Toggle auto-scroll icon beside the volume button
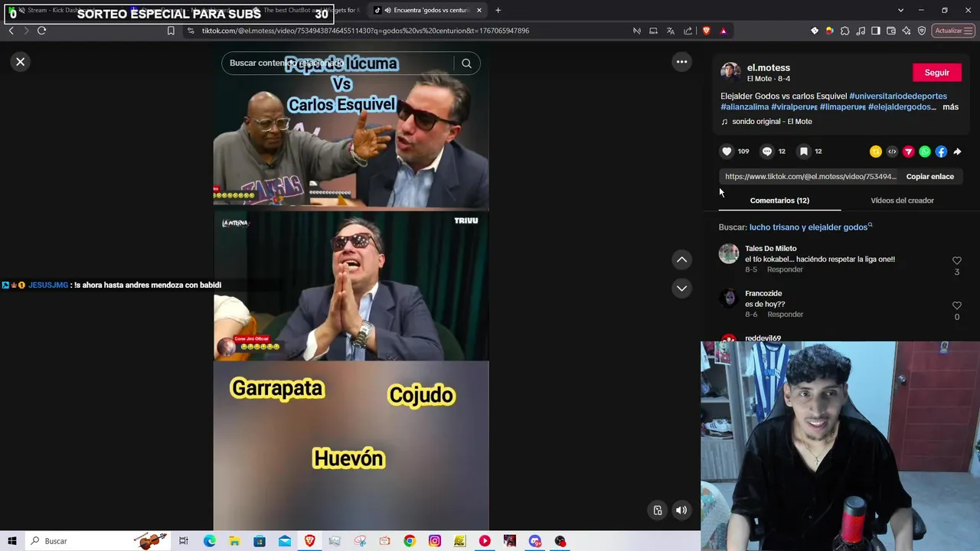The height and width of the screenshot is (551, 980). pos(658,510)
